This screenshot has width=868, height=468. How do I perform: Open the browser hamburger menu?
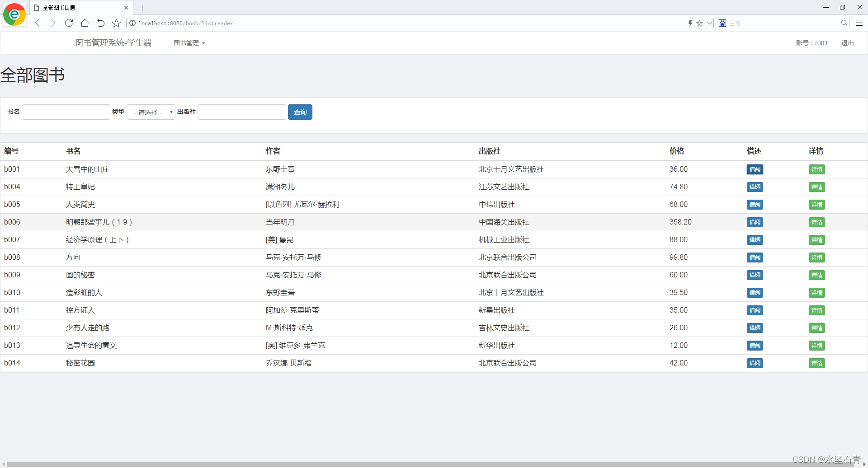[x=859, y=23]
